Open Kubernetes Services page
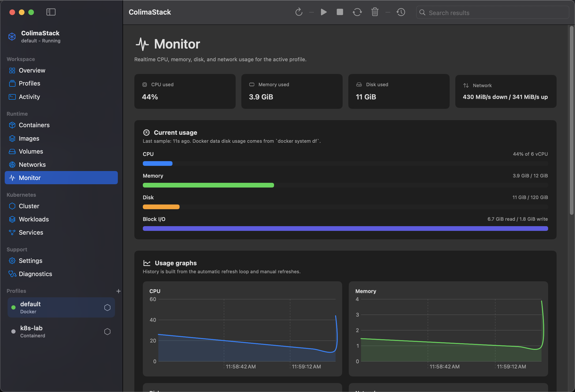 [x=61, y=233]
